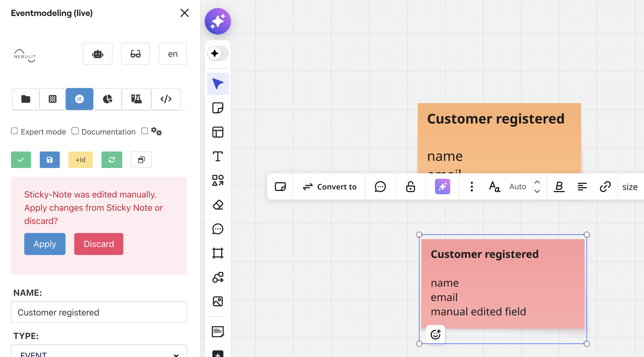Open the Convert to dropdown
644x357 pixels.
(329, 187)
